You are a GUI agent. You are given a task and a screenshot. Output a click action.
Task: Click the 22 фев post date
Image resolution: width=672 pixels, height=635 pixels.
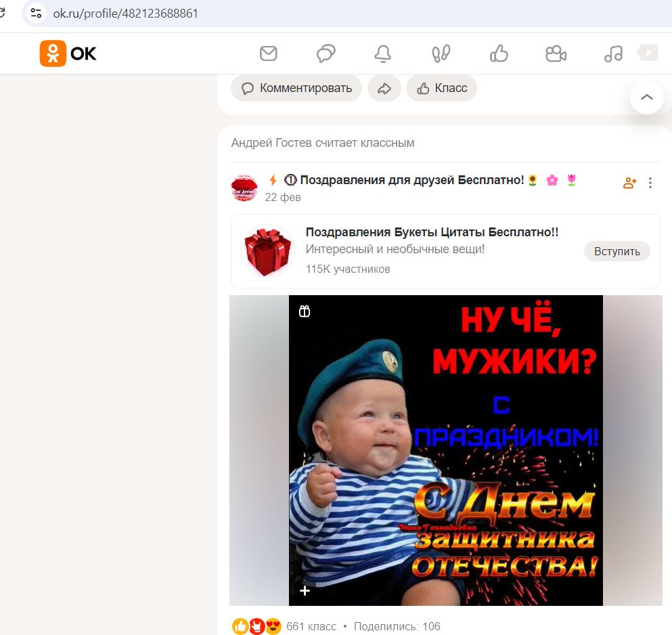283,197
